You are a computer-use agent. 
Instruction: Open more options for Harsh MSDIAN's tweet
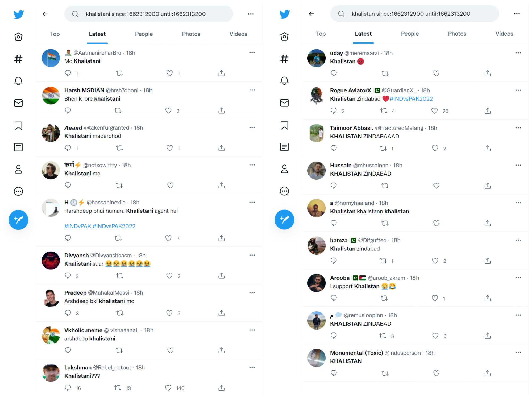click(252, 90)
